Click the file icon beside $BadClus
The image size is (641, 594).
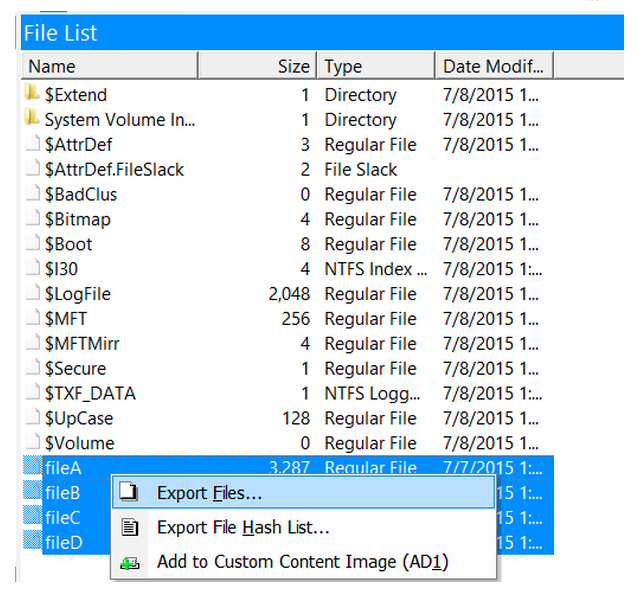33,193
